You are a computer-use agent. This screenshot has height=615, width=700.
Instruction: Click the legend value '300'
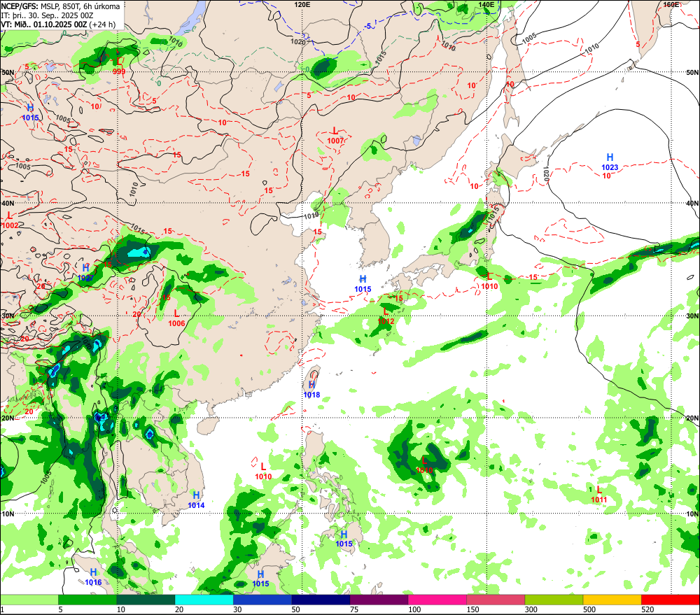pyautogui.click(x=531, y=609)
